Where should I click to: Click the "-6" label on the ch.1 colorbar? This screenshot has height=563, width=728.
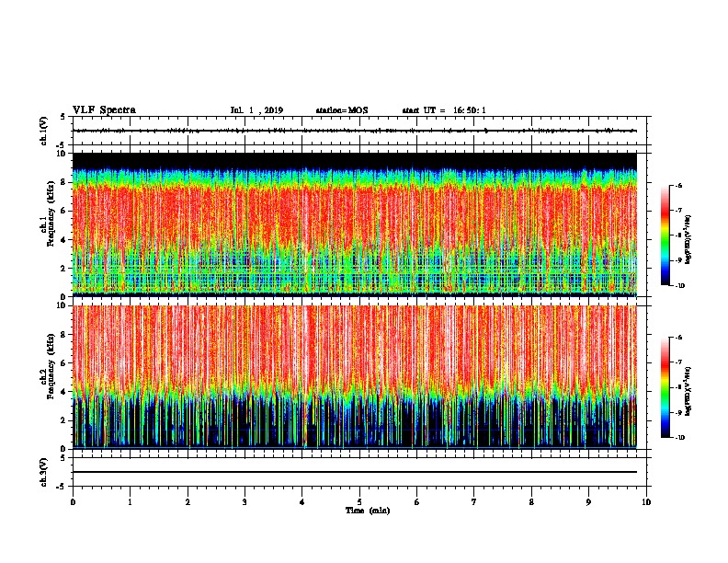coord(678,185)
